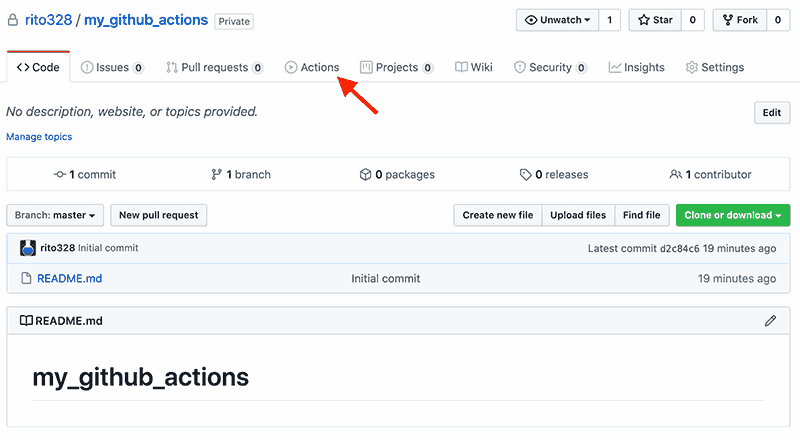Click the releases tag icon
Image resolution: width=800 pixels, height=440 pixels.
click(x=526, y=174)
